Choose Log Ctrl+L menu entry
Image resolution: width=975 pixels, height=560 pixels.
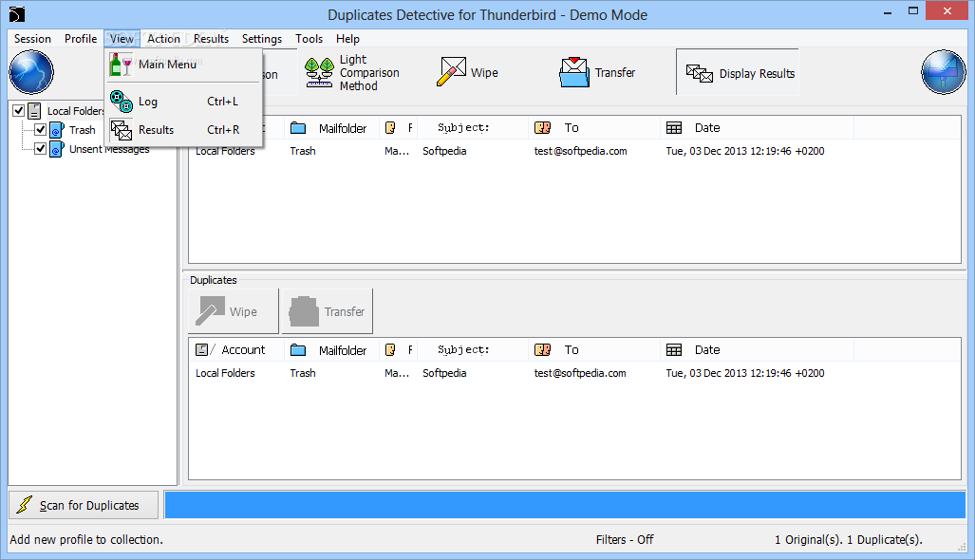183,102
